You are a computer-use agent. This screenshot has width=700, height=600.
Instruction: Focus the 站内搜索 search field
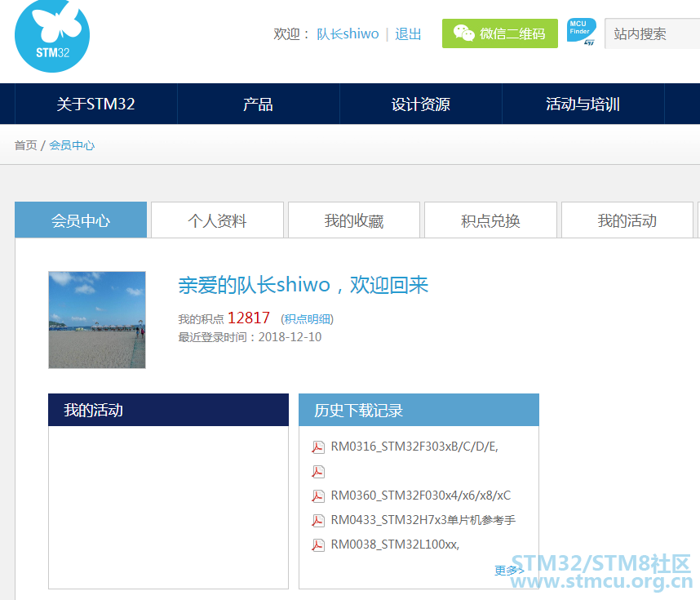pos(652,33)
